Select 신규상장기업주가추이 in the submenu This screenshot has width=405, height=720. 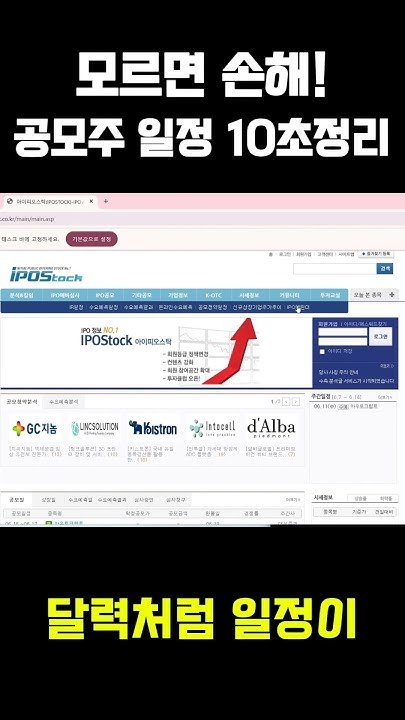click(257, 307)
